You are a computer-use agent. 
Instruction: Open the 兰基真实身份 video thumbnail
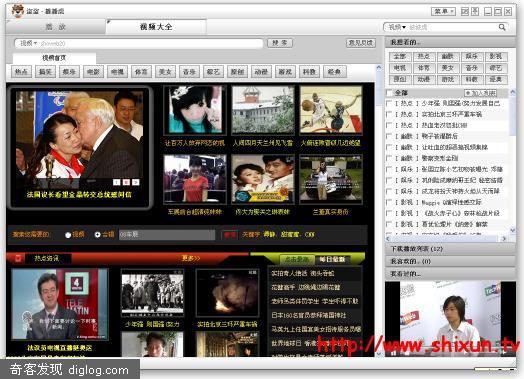331,179
